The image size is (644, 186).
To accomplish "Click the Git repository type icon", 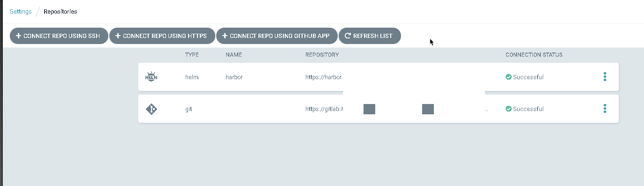I will coord(152,109).
